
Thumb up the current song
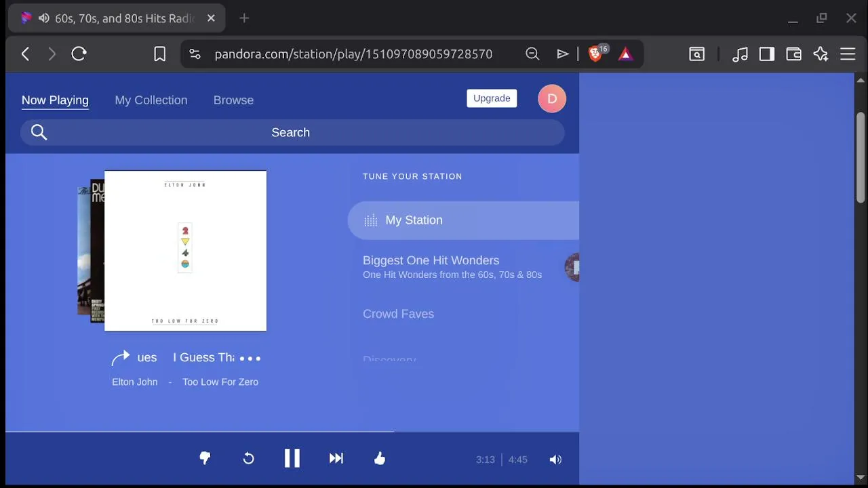(x=380, y=459)
